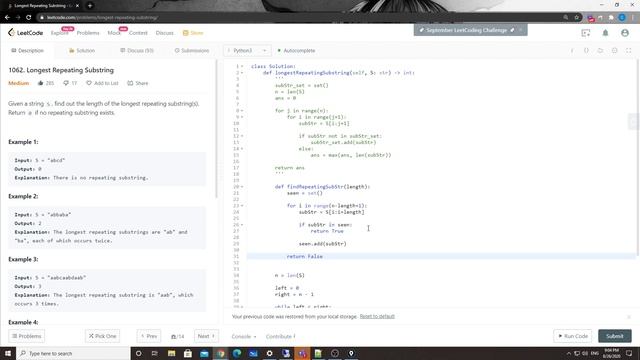Click Add to List
This screenshot has width=640, height=360.
click(102, 83)
